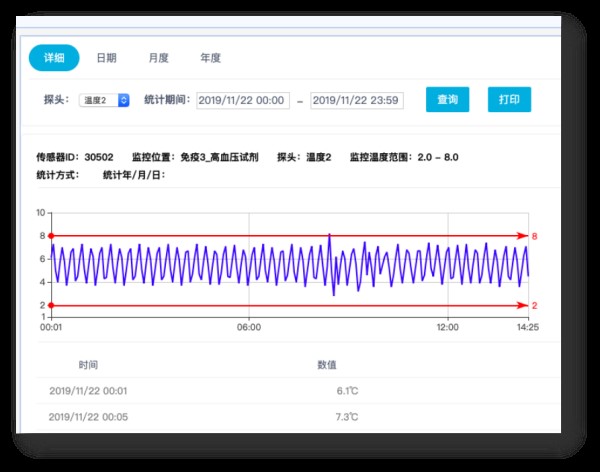Click red arrowhead of upper limit line
The image size is (600, 472).
[x=522, y=236]
